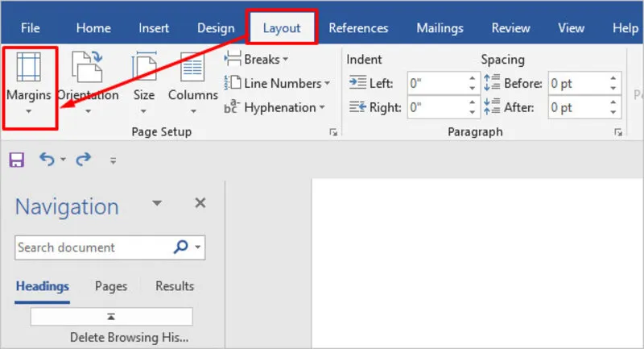The image size is (644, 349).
Task: Switch to the Mailings tab
Action: coord(440,28)
